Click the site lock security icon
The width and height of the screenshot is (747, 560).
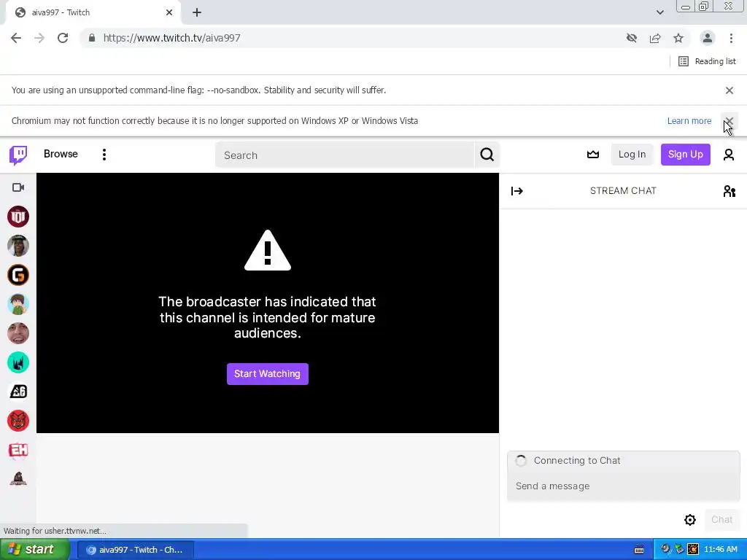pos(92,38)
